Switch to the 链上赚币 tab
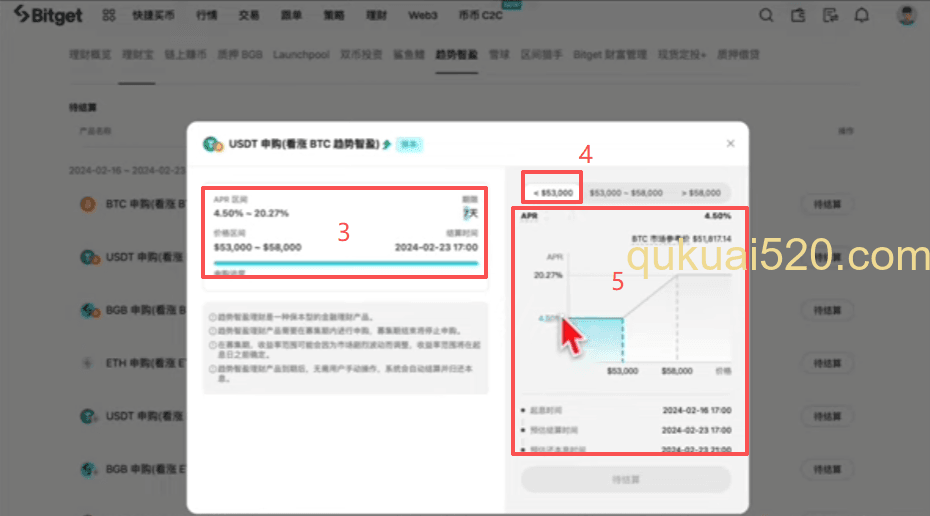 pyautogui.click(x=185, y=55)
